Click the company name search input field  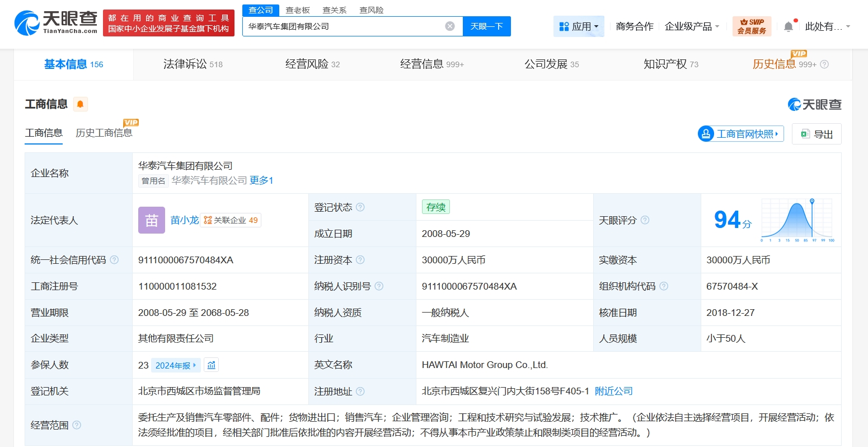[x=344, y=26]
